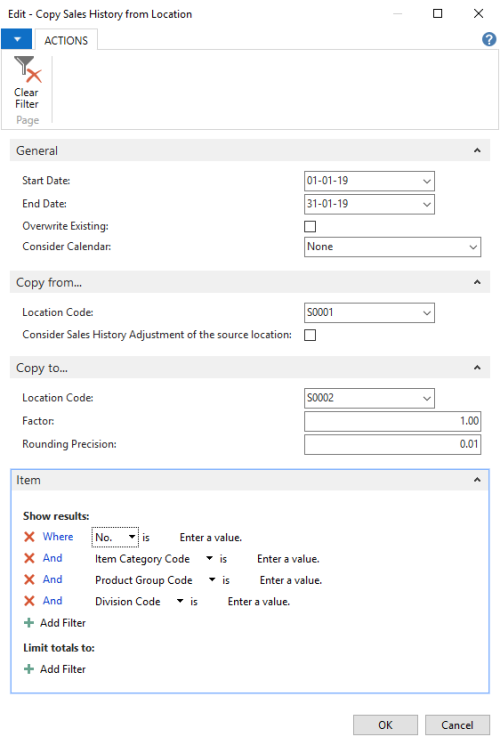Click into the Factor input field

coord(393,421)
